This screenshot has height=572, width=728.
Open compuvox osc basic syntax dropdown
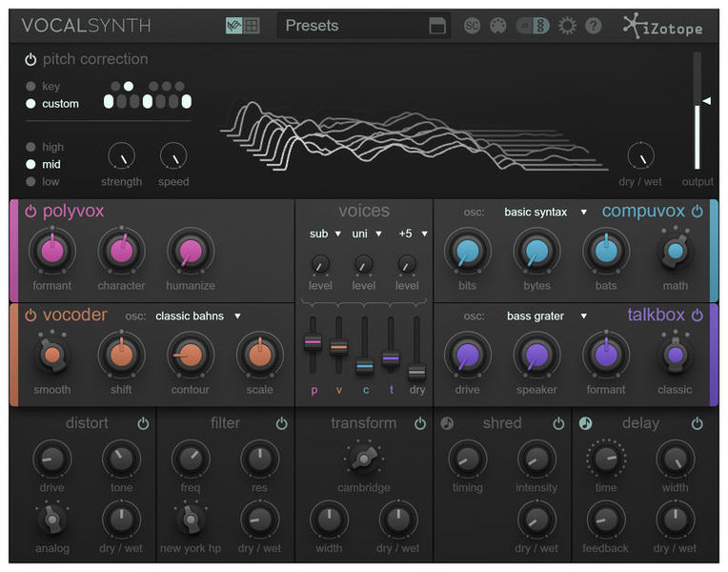tap(546, 213)
